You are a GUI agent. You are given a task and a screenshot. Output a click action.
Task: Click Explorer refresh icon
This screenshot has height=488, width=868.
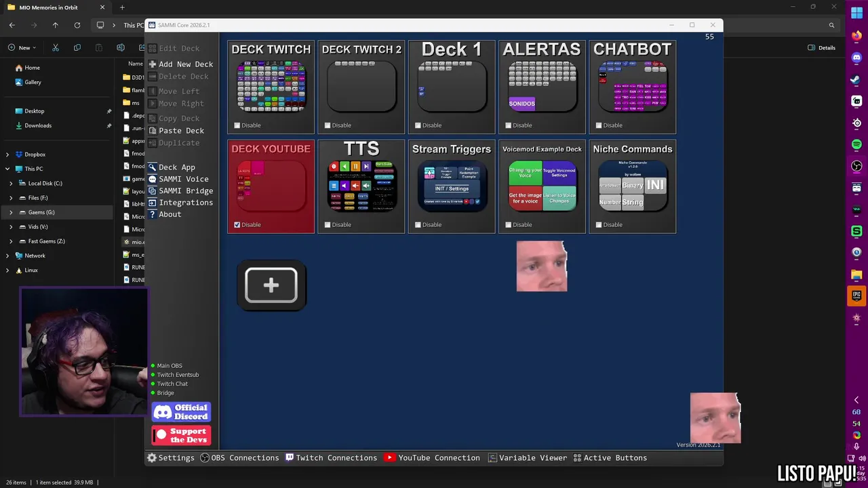77,25
